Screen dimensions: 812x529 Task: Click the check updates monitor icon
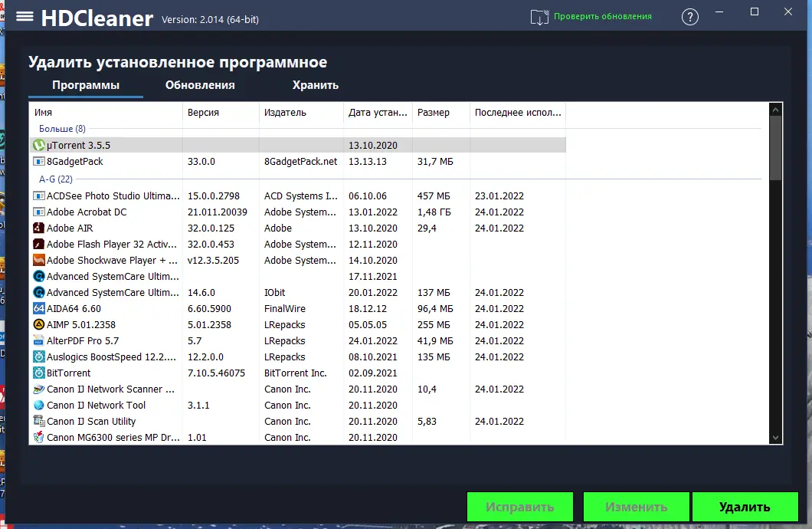point(539,17)
